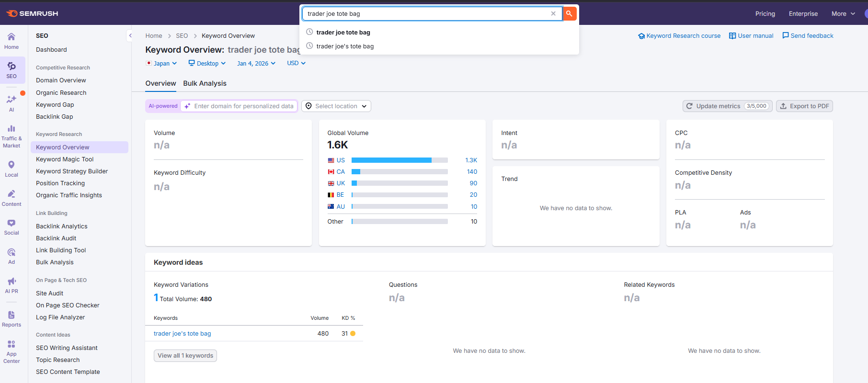Click the AU flag icon
Image resolution: width=868 pixels, height=383 pixels.
[x=331, y=207]
